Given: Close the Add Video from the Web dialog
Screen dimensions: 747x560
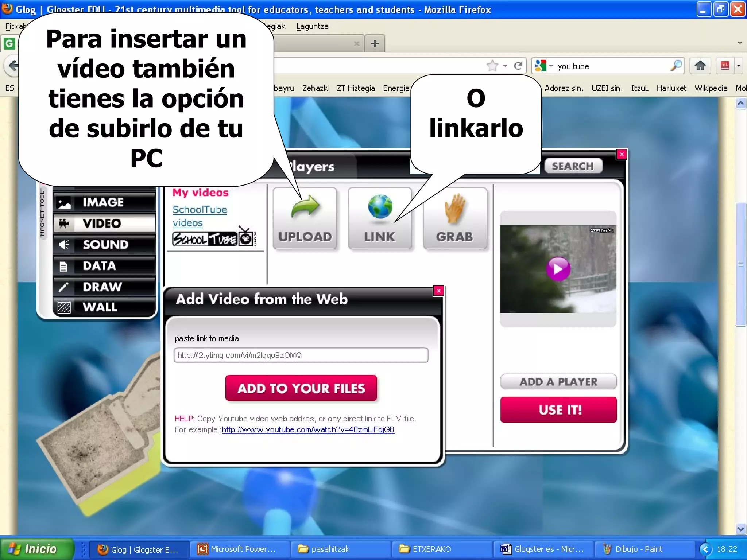Looking at the screenshot, I should tap(439, 291).
